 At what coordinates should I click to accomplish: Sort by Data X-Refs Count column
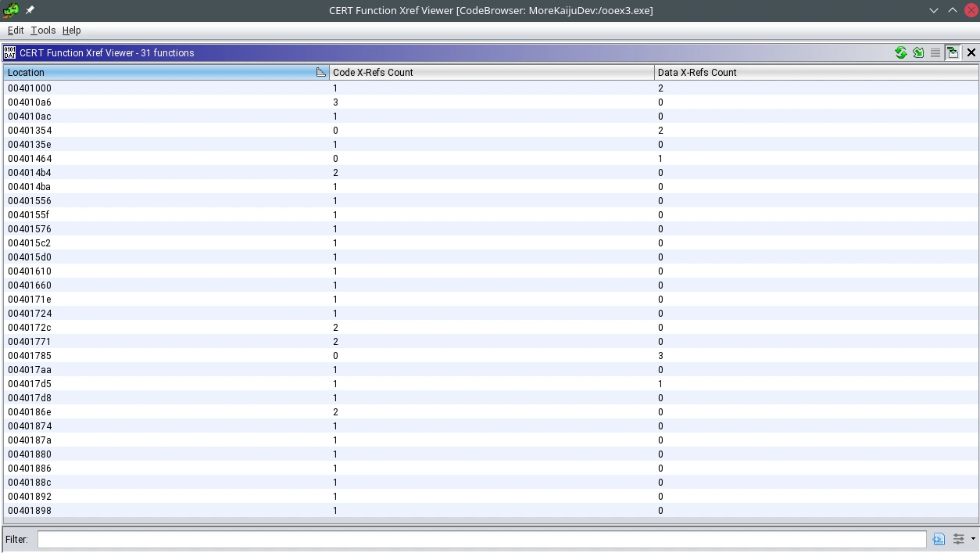pyautogui.click(x=816, y=72)
